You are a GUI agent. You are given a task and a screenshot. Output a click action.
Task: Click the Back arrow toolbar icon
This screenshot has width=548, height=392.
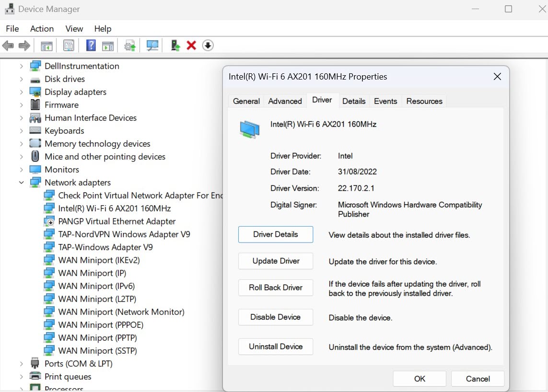coord(8,46)
